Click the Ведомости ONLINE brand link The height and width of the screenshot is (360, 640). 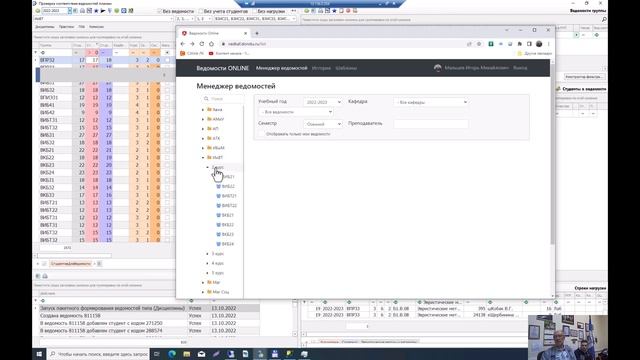222,68
